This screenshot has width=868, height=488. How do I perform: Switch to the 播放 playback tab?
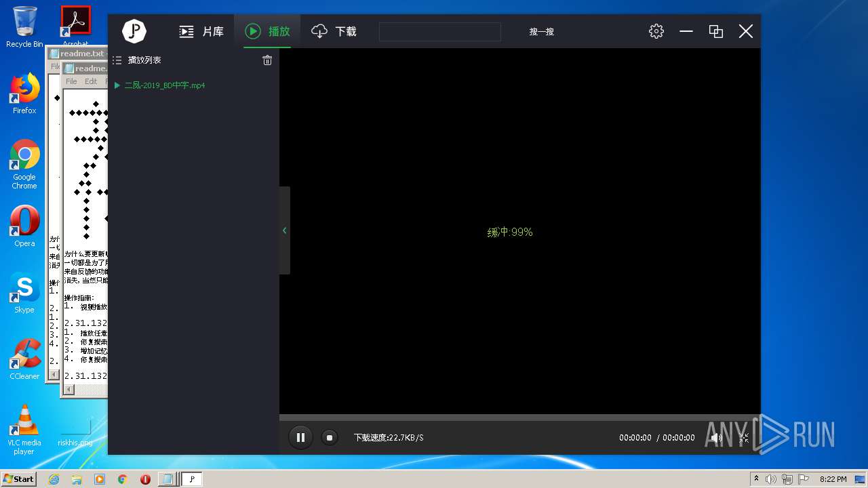pos(267,31)
